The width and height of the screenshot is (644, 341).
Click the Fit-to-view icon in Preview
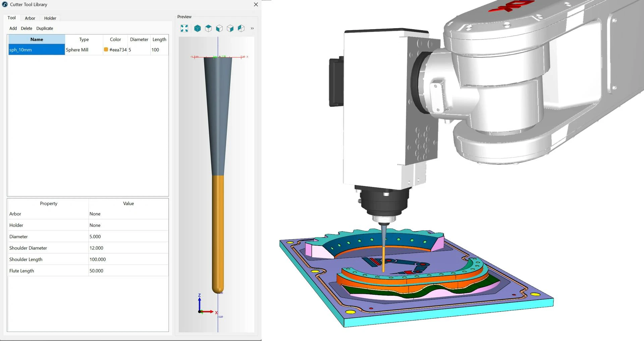[x=184, y=28]
